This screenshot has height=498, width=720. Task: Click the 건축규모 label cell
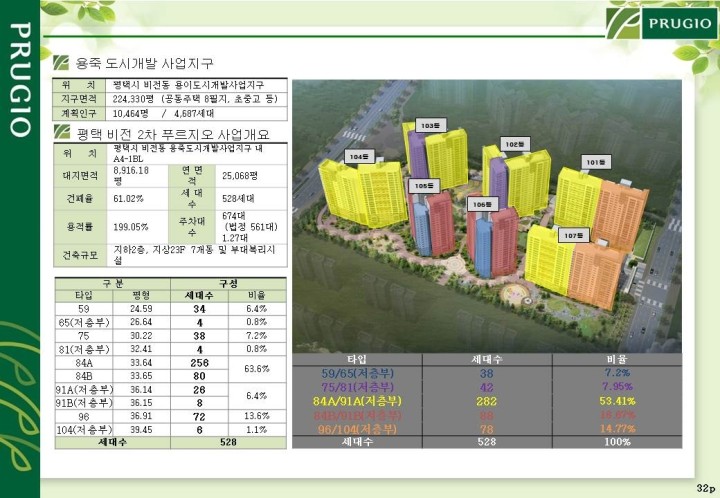80,255
